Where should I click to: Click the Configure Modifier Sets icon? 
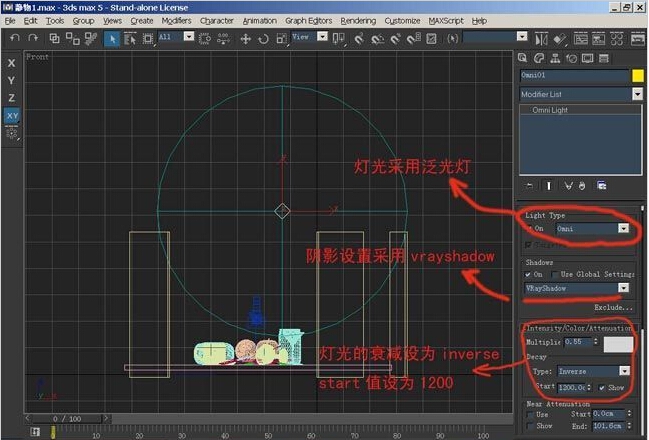coord(602,186)
